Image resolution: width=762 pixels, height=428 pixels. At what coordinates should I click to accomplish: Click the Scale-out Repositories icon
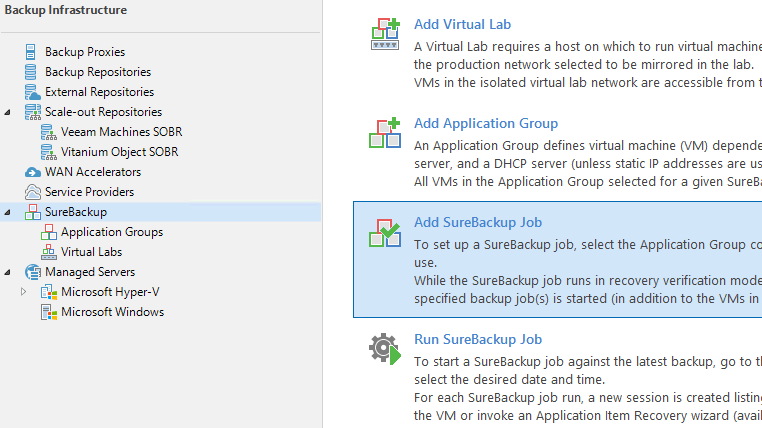[33, 112]
